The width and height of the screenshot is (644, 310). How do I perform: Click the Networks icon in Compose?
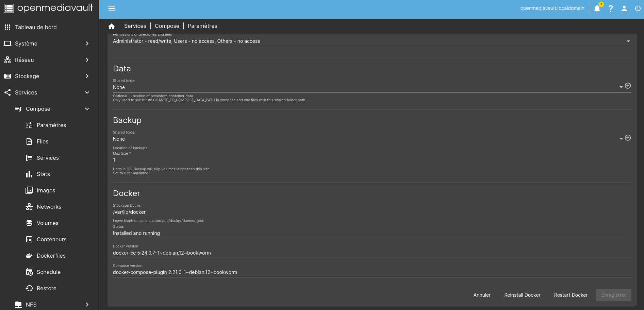pos(29,207)
